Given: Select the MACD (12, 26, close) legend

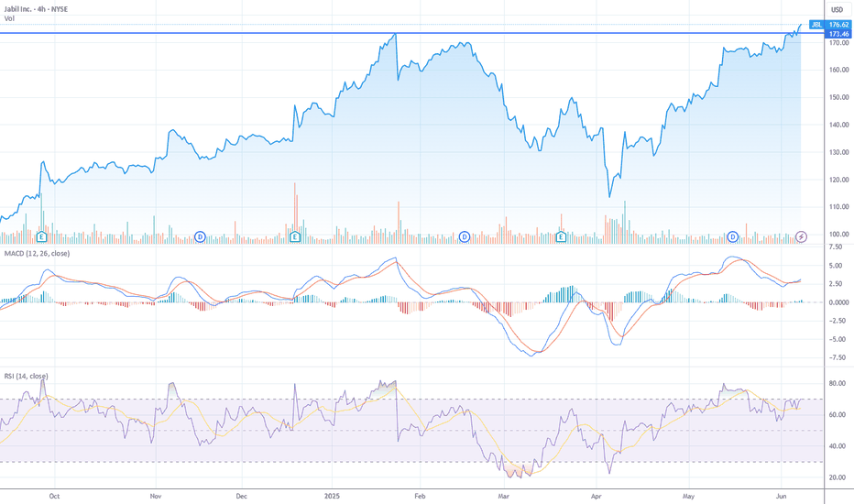Looking at the screenshot, I should (37, 253).
